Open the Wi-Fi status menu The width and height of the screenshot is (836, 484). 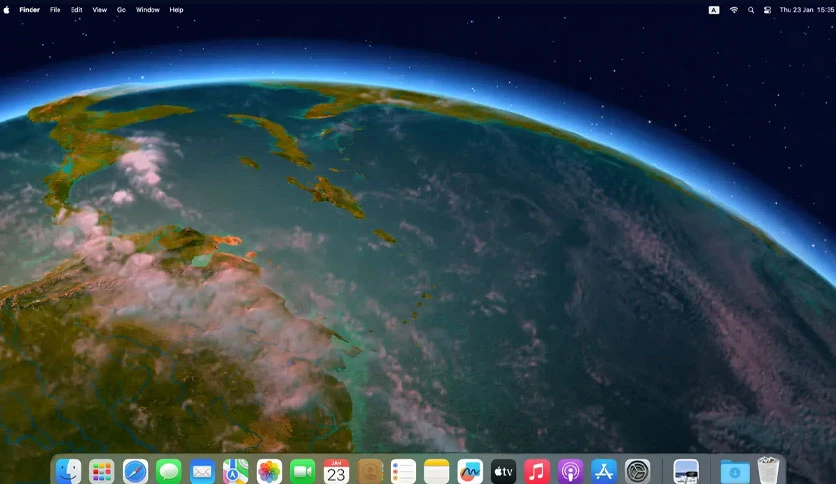click(734, 10)
